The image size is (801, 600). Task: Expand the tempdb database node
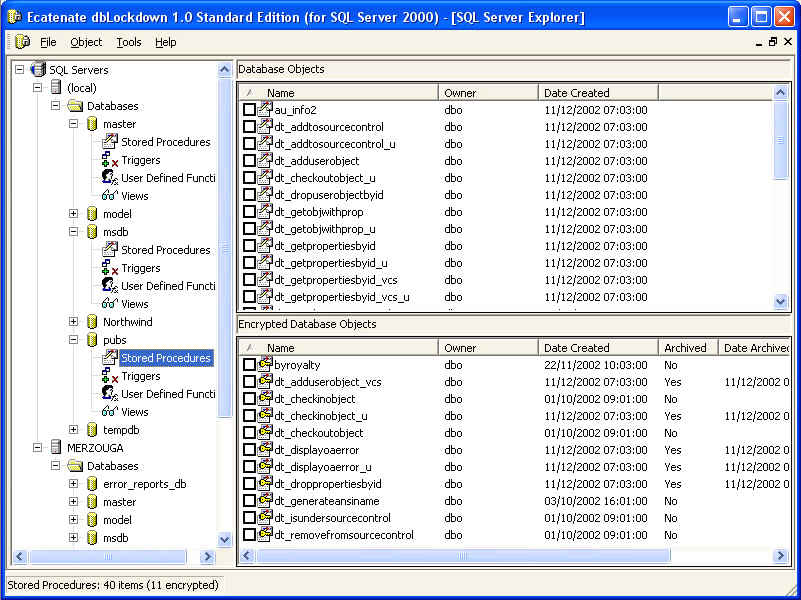pyautogui.click(x=74, y=429)
